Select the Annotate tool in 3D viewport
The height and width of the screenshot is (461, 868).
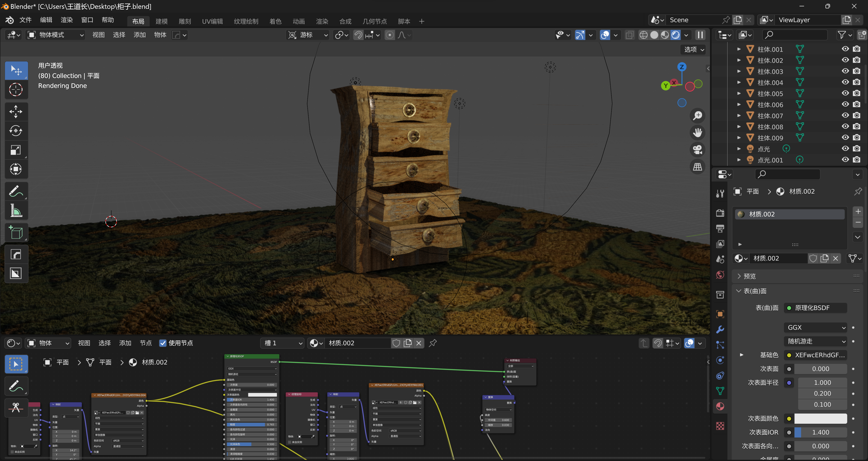coord(16,191)
